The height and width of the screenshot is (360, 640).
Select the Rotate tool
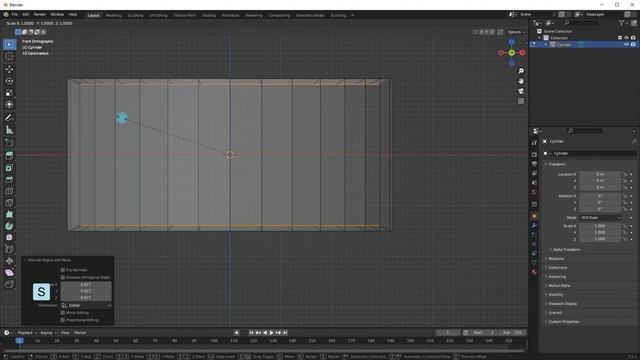tap(9, 81)
